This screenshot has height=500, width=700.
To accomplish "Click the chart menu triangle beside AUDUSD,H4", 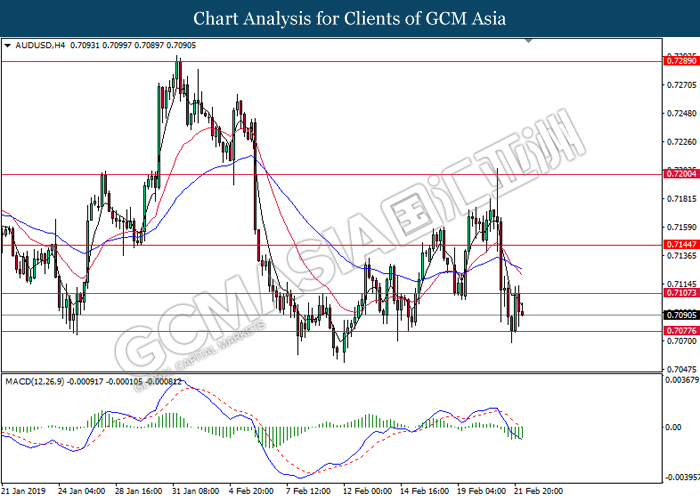I will pos(7,46).
